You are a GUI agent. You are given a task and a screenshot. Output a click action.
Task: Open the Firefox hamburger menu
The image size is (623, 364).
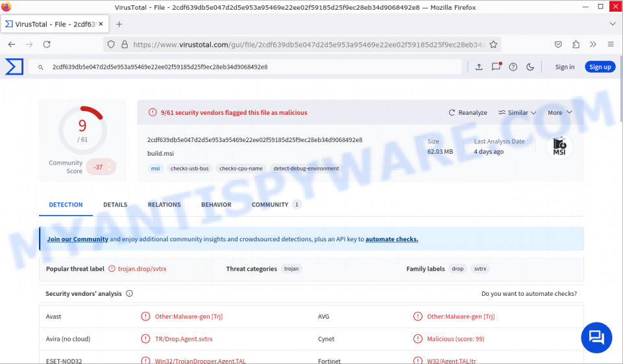click(x=610, y=45)
